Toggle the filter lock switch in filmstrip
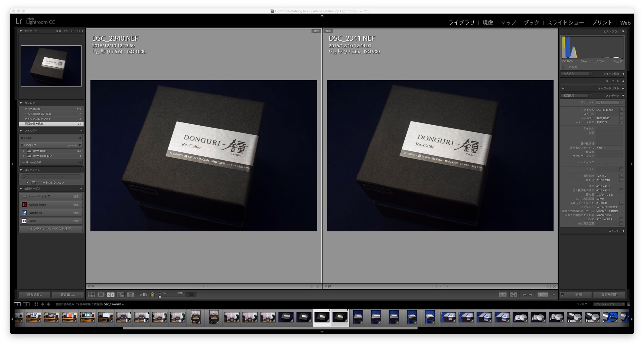Viewport: 644px width, 346px height. click(x=629, y=304)
